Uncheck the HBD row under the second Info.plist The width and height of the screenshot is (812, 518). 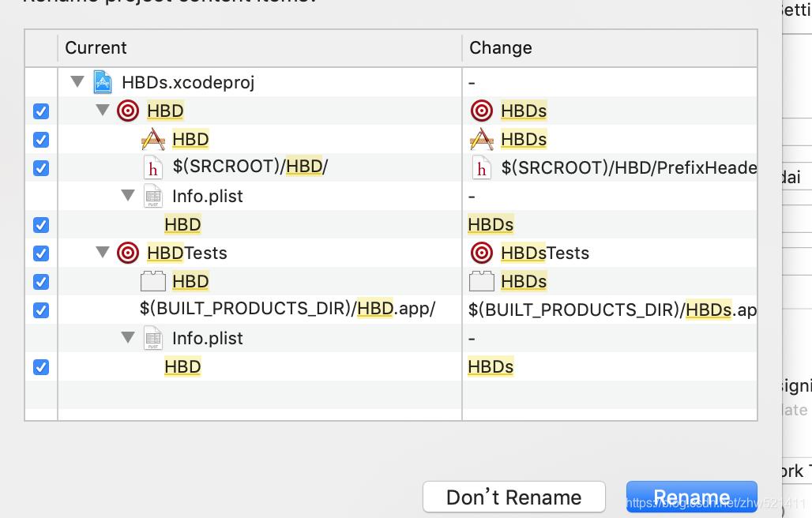(41, 367)
